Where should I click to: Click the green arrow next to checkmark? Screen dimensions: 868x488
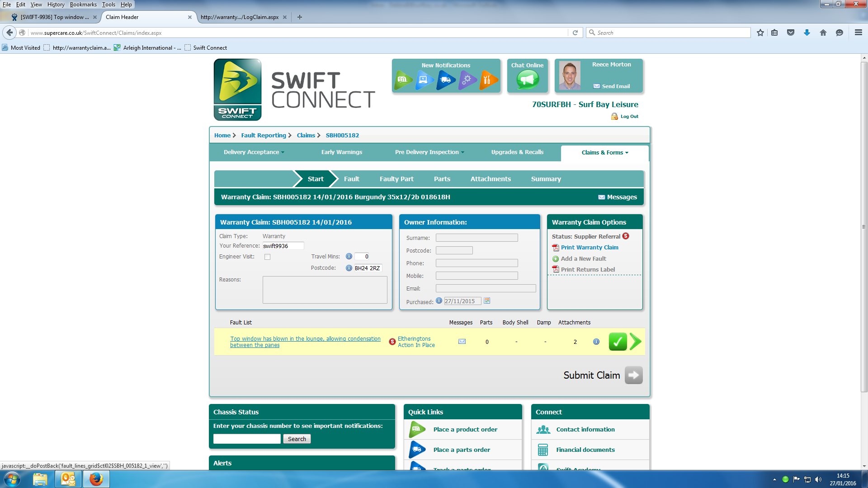tap(635, 342)
